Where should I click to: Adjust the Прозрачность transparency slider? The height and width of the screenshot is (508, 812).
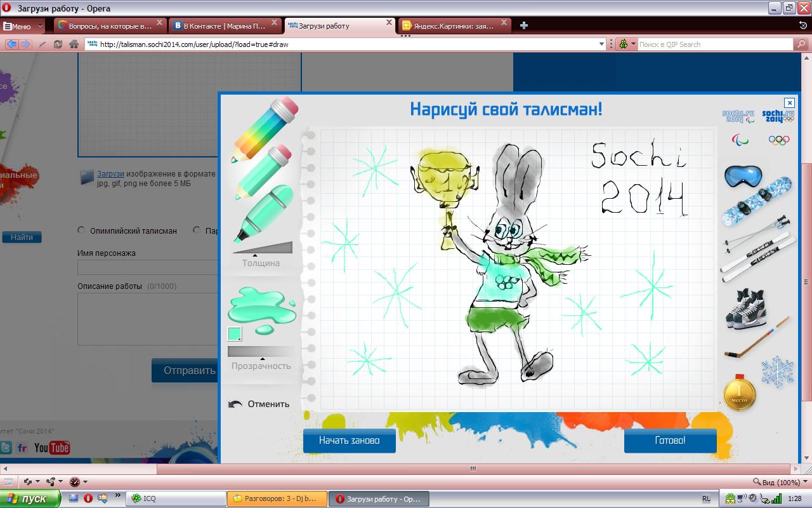(x=261, y=352)
